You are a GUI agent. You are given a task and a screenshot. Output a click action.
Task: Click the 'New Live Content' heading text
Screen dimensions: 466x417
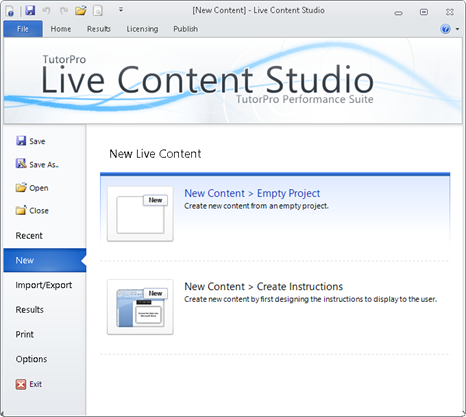click(155, 154)
